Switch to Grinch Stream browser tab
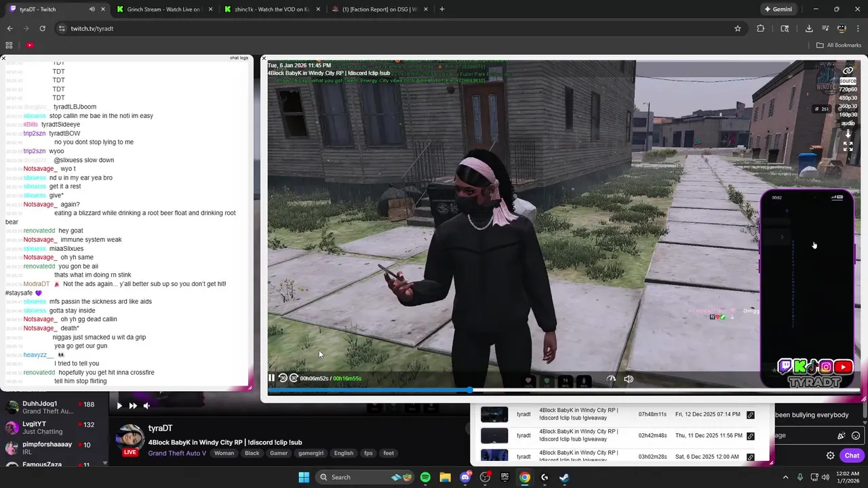The image size is (868, 488). click(x=163, y=9)
